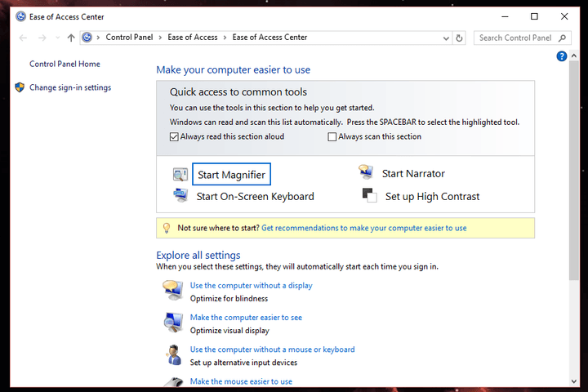Click the refresh icon in address bar
Image resolution: width=588 pixels, height=392 pixels.
tap(459, 38)
